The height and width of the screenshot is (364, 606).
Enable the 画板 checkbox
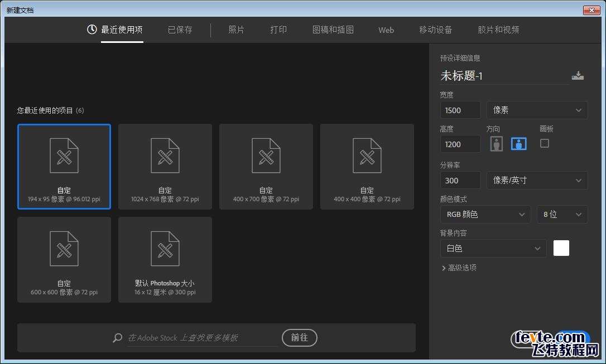(x=545, y=143)
